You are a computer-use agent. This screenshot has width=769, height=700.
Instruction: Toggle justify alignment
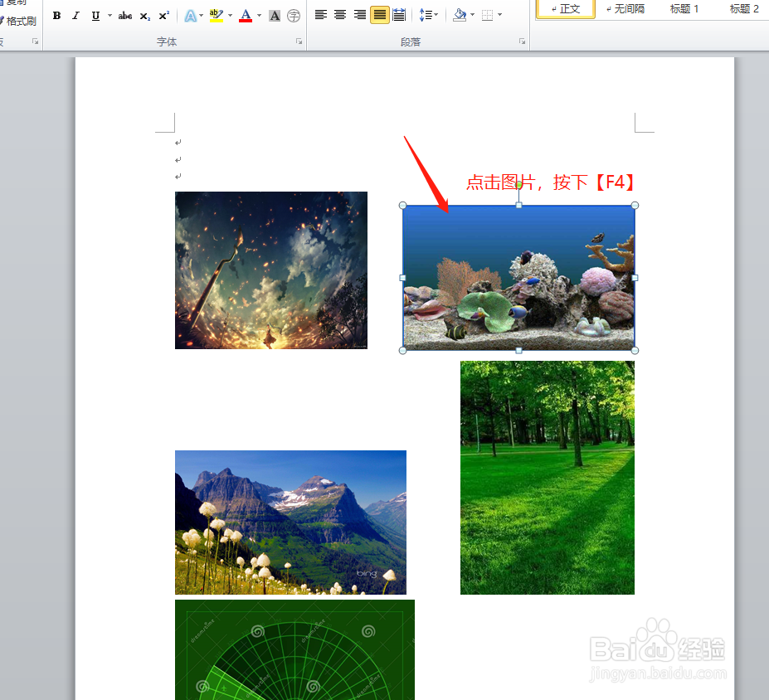pos(380,15)
